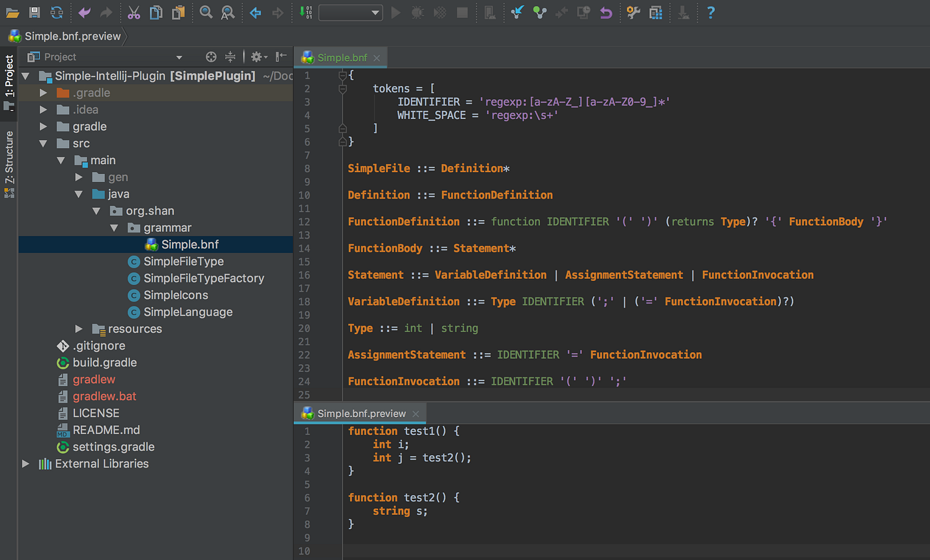Open Find using the magnifier toolbar icon
This screenshot has width=930, height=560.
[x=206, y=13]
